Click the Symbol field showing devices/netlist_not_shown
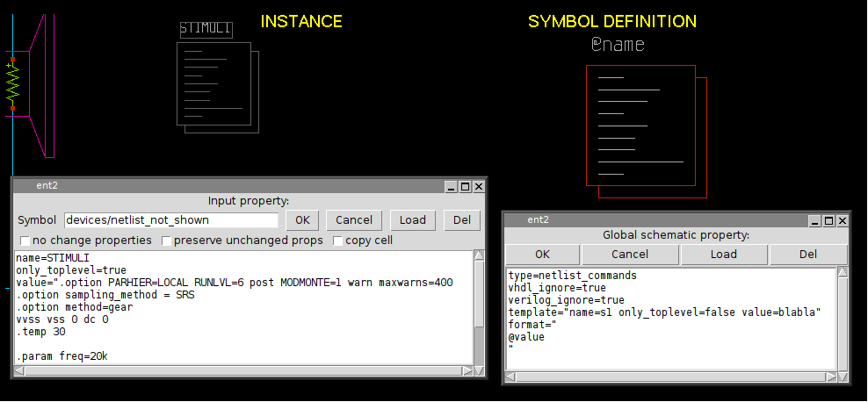This screenshot has height=402, width=868. click(x=170, y=220)
